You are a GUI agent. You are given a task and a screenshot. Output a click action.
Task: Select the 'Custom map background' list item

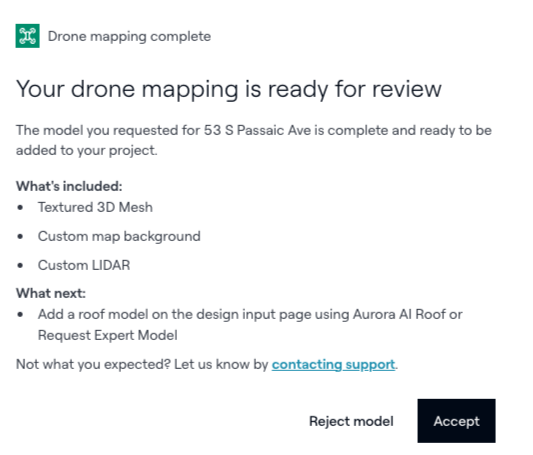tap(119, 236)
